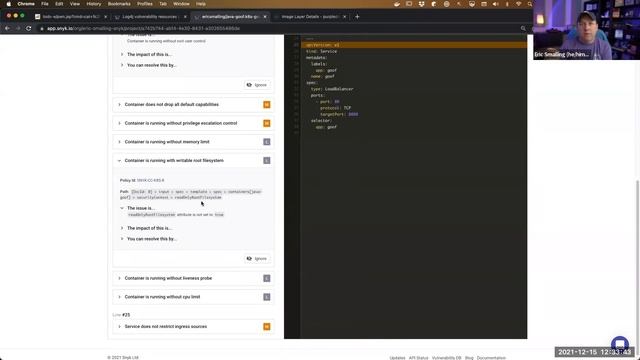Screen dimensions: 640x360
Task: Expand 'Container does not drop all default capabilities'
Action: (x=193, y=104)
